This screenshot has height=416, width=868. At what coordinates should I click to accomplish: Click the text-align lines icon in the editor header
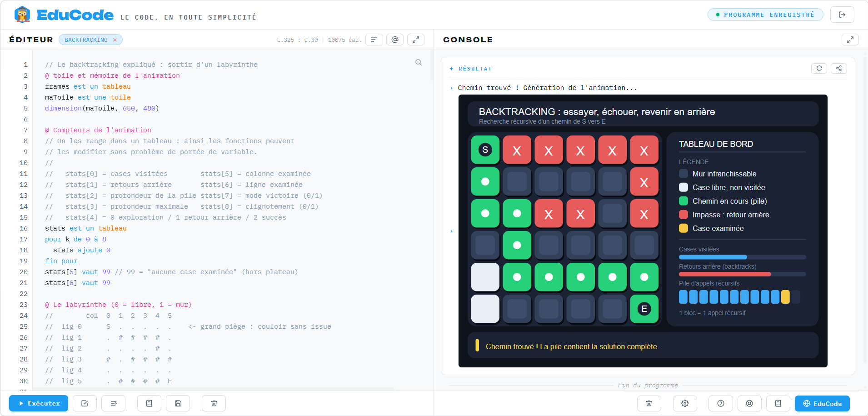pos(374,40)
